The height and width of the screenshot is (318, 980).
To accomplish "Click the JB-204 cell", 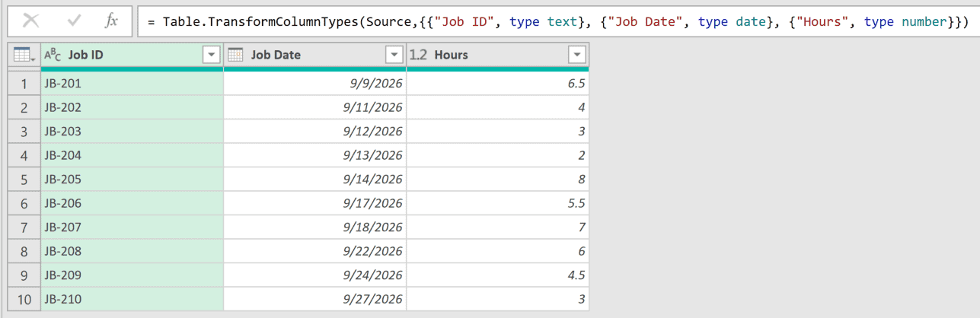I will [x=132, y=155].
